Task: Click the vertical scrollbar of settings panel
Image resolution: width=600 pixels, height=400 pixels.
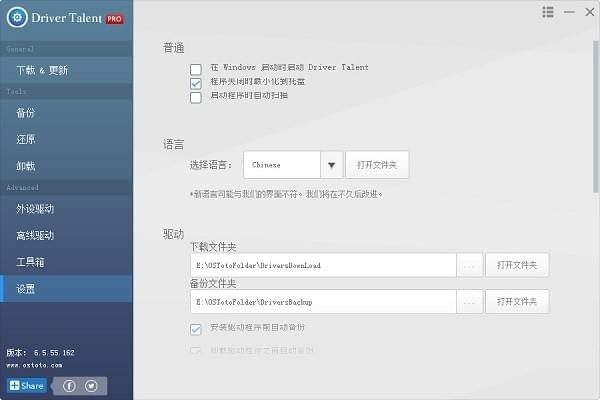Action: click(596, 116)
